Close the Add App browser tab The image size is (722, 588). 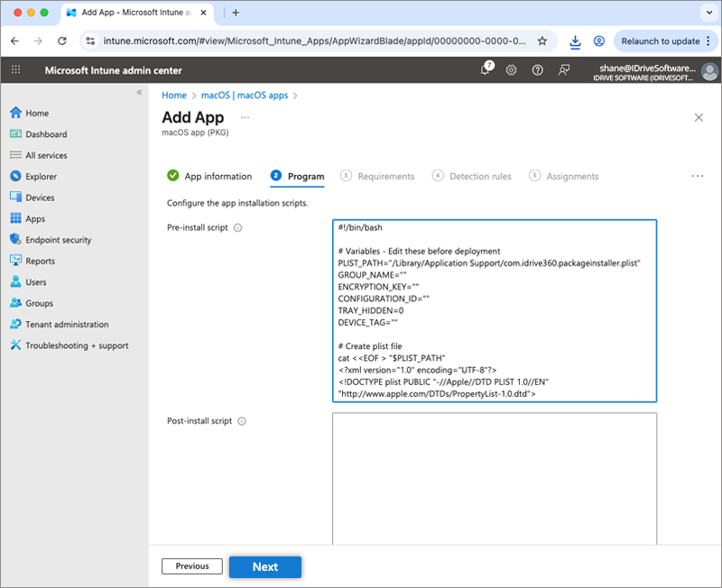click(x=203, y=13)
